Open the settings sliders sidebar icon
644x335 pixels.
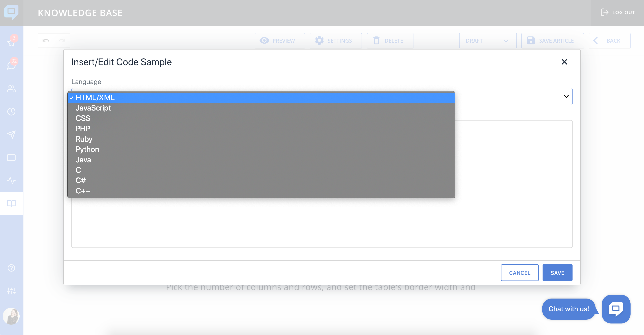(11, 291)
